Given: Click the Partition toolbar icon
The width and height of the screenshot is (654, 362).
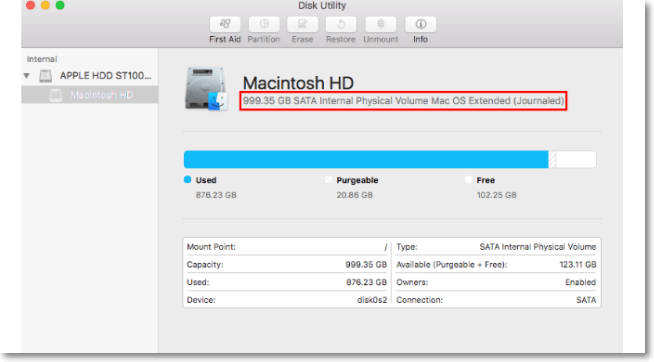Looking at the screenshot, I should coord(264,24).
